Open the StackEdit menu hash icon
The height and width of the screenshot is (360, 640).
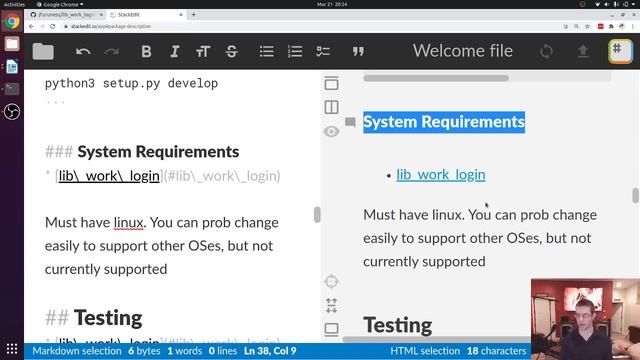(x=620, y=51)
